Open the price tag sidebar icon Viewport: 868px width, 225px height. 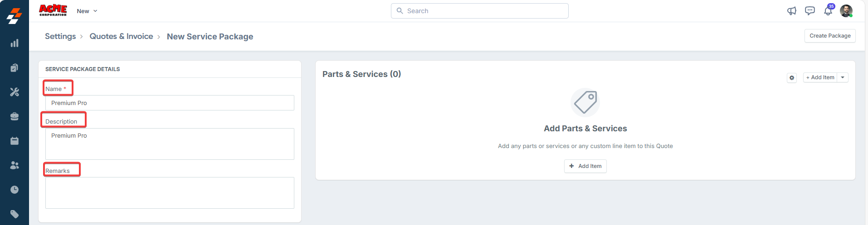click(15, 214)
